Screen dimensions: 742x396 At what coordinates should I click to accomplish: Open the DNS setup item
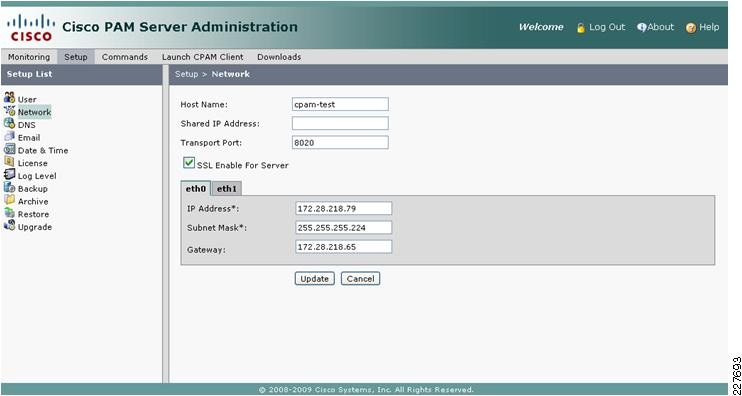click(26, 125)
